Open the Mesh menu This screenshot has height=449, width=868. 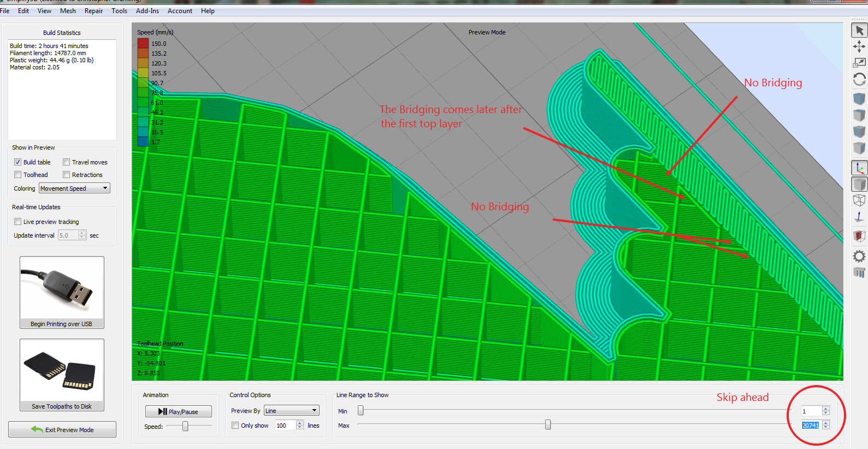pos(68,11)
